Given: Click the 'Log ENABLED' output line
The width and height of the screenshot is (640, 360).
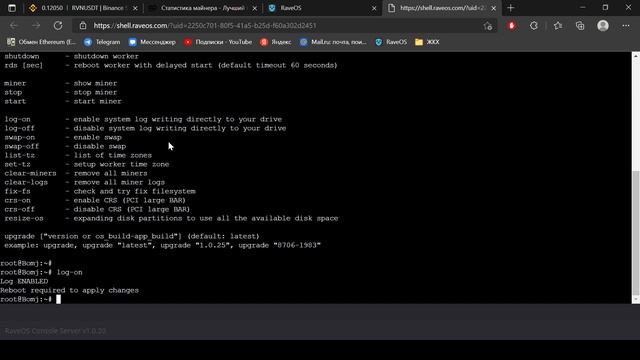Looking at the screenshot, I should (24, 281).
